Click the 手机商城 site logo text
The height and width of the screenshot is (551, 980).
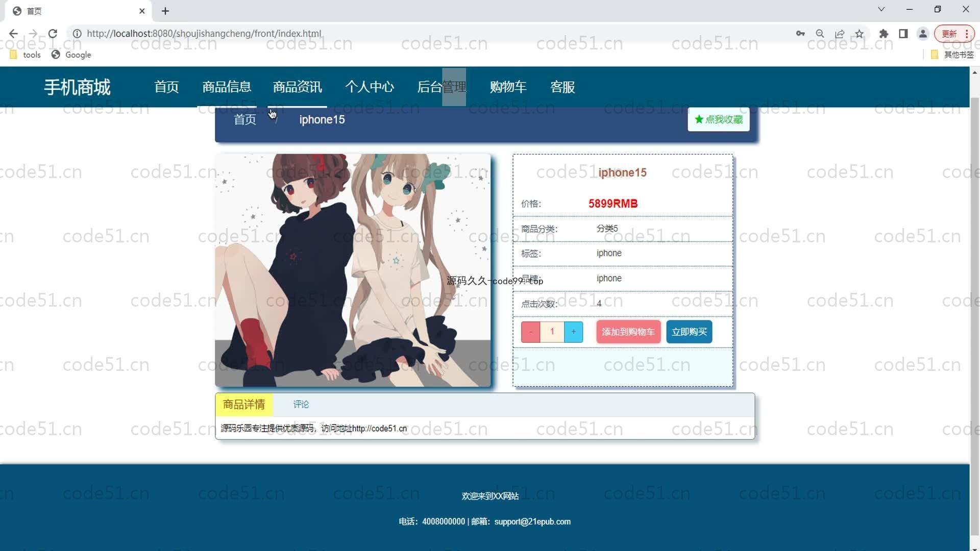(77, 87)
